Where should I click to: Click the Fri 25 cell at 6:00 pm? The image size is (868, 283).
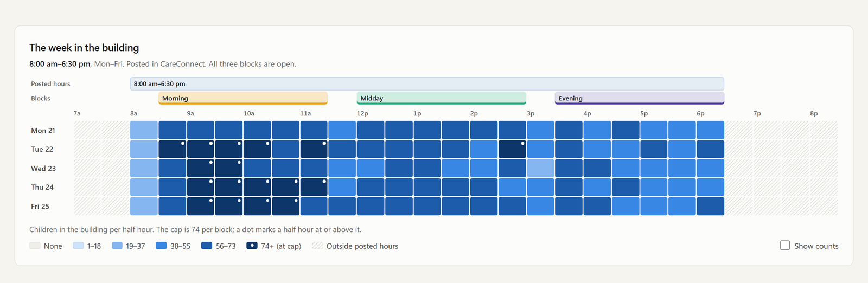point(711,206)
